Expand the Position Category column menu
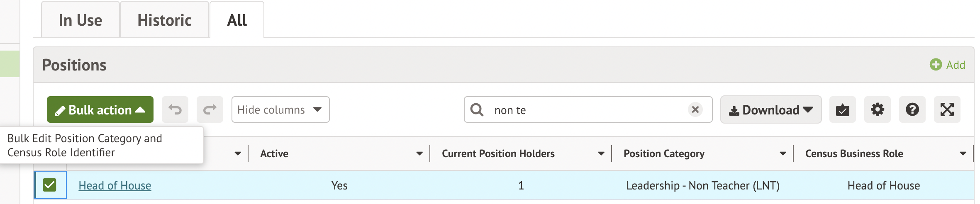The image size is (980, 204). pos(783,154)
